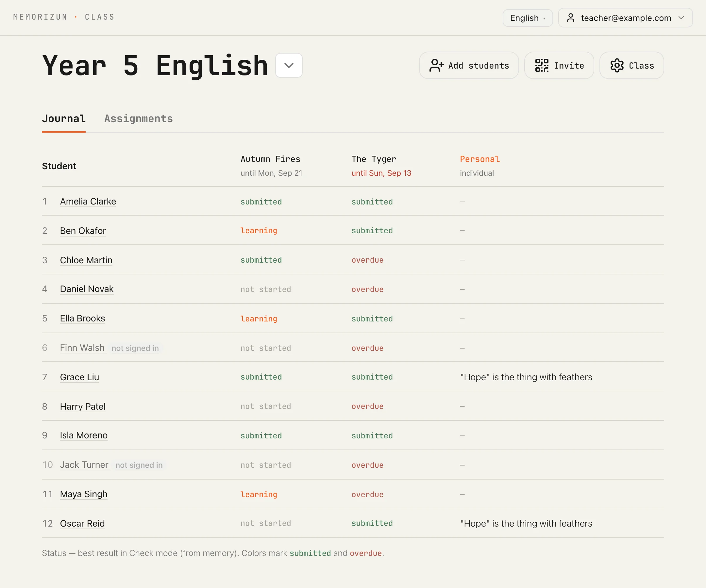706x588 pixels.
Task: Click Ben Okafor's 'learning' Autumn Fires status
Action: [259, 231]
